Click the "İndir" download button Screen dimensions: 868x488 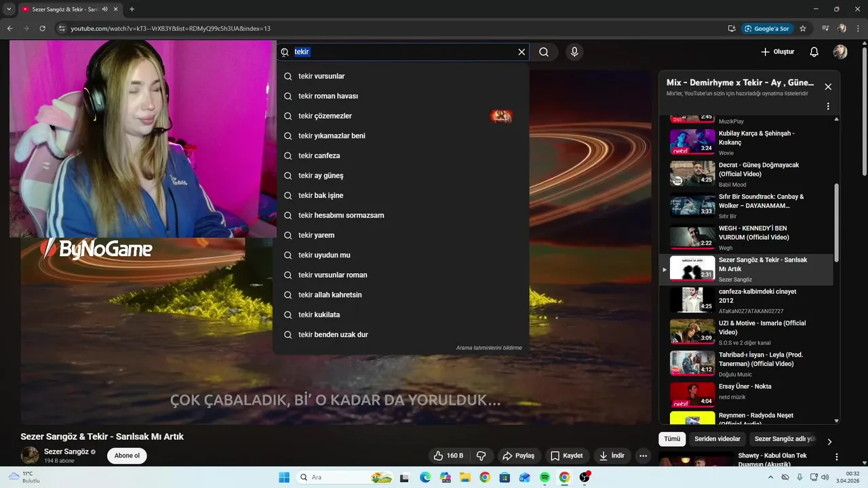coord(612,455)
